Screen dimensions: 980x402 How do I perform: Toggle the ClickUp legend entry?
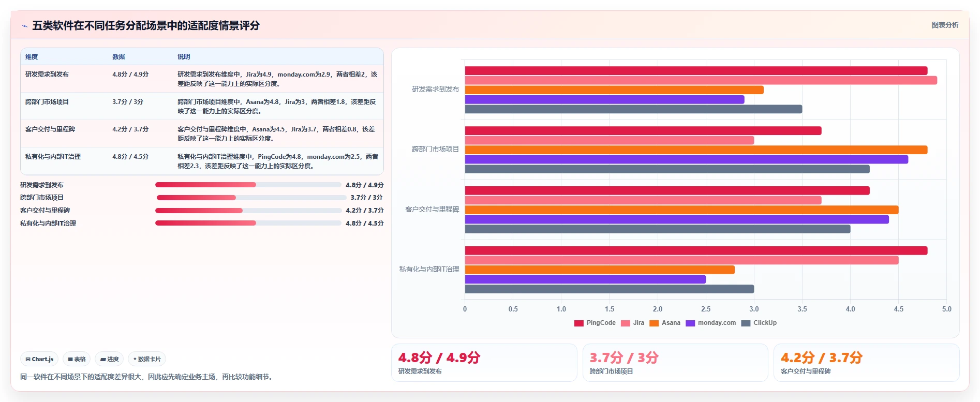pyautogui.click(x=759, y=323)
